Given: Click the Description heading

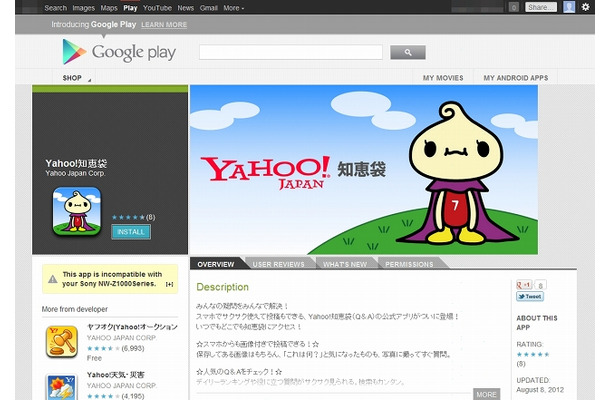Looking at the screenshot, I should tap(223, 287).
